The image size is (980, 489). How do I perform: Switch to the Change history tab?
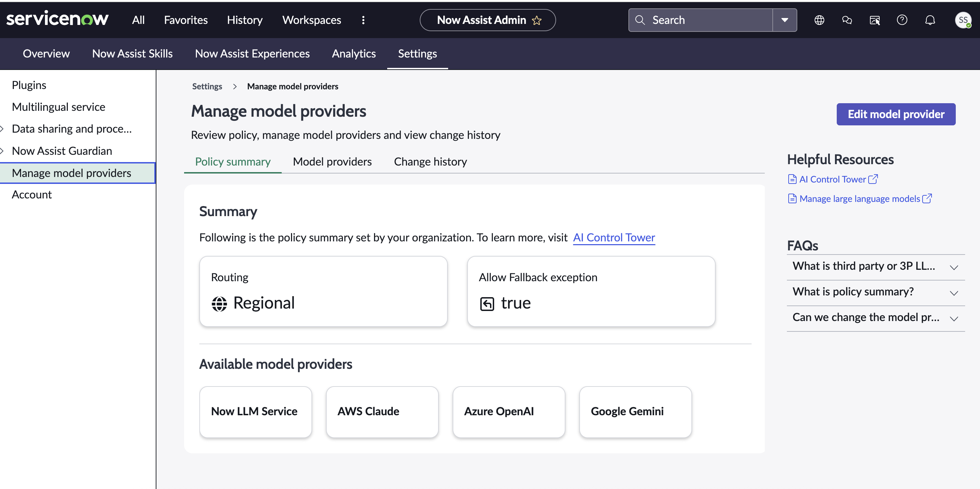[x=430, y=161]
